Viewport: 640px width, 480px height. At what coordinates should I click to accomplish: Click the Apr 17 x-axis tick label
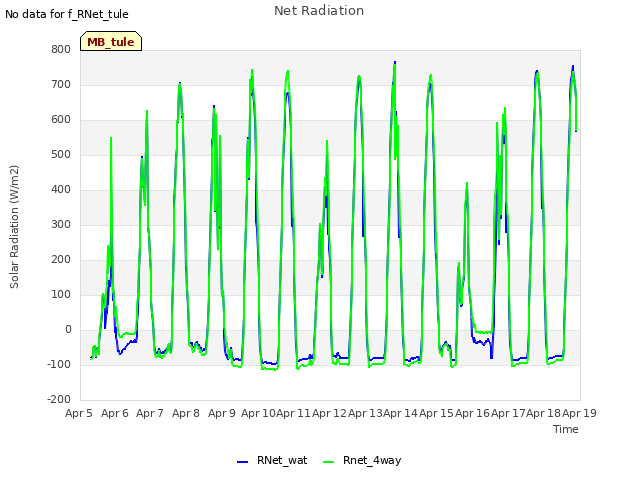[x=508, y=413]
